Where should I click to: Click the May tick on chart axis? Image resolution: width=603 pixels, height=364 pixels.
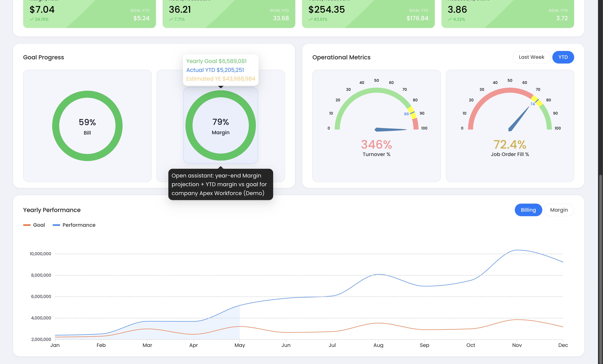(240, 345)
